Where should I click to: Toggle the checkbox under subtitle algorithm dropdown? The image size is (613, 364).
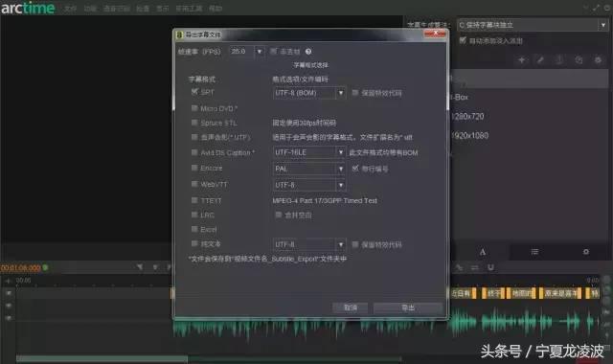[x=463, y=40]
